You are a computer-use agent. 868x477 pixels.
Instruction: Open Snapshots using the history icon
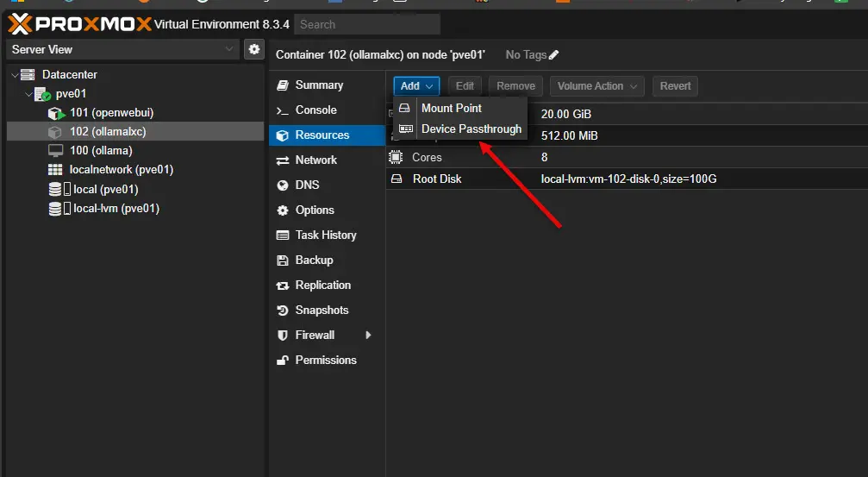pyautogui.click(x=283, y=311)
